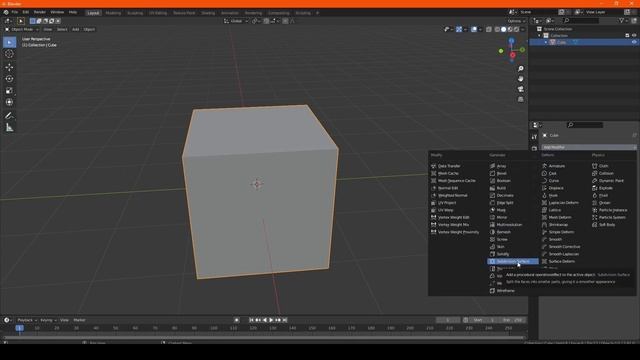Open the viewport Add menu
Screen dimensions: 640x360
click(76, 29)
